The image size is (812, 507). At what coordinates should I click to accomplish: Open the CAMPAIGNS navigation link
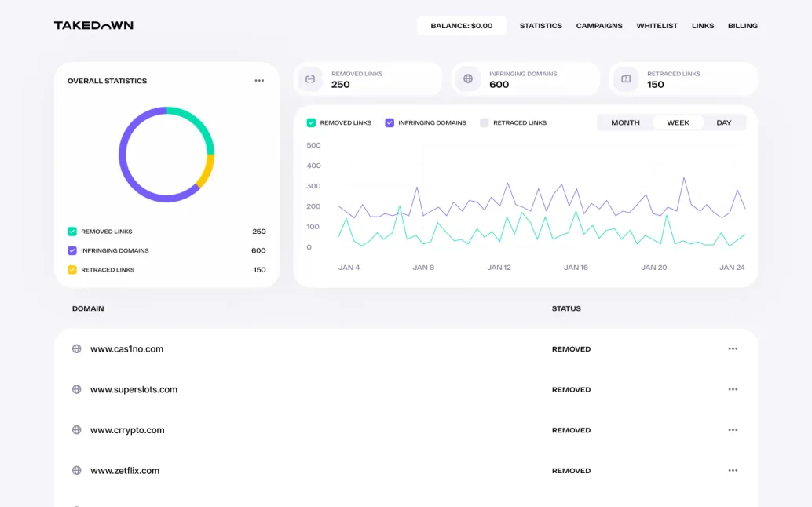click(x=599, y=25)
